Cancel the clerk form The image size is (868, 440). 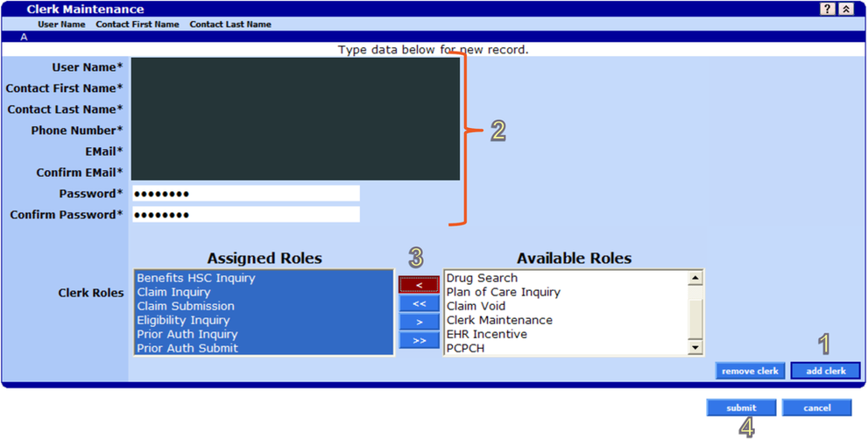[816, 408]
